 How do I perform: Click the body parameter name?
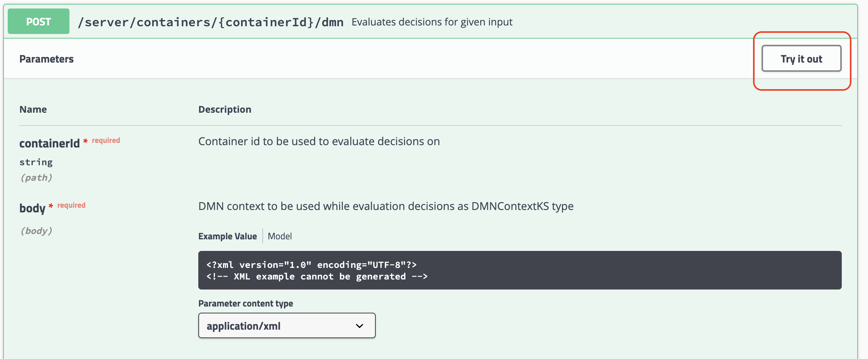click(32, 208)
